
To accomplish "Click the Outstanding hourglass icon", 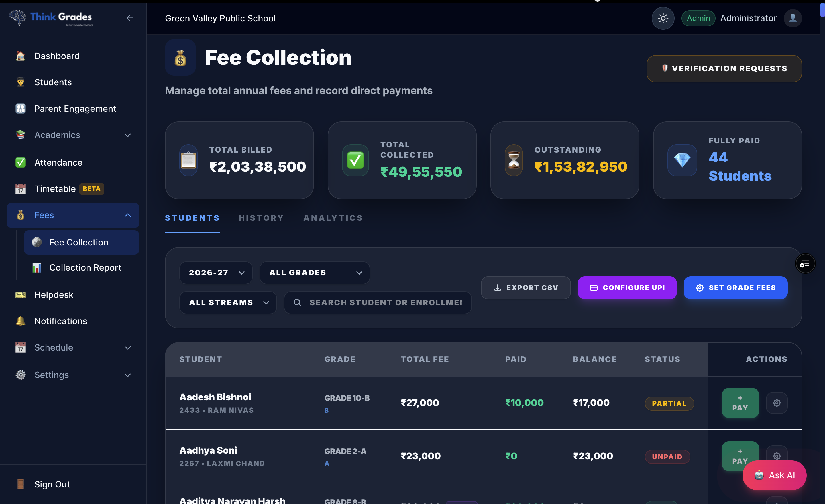I will [514, 160].
